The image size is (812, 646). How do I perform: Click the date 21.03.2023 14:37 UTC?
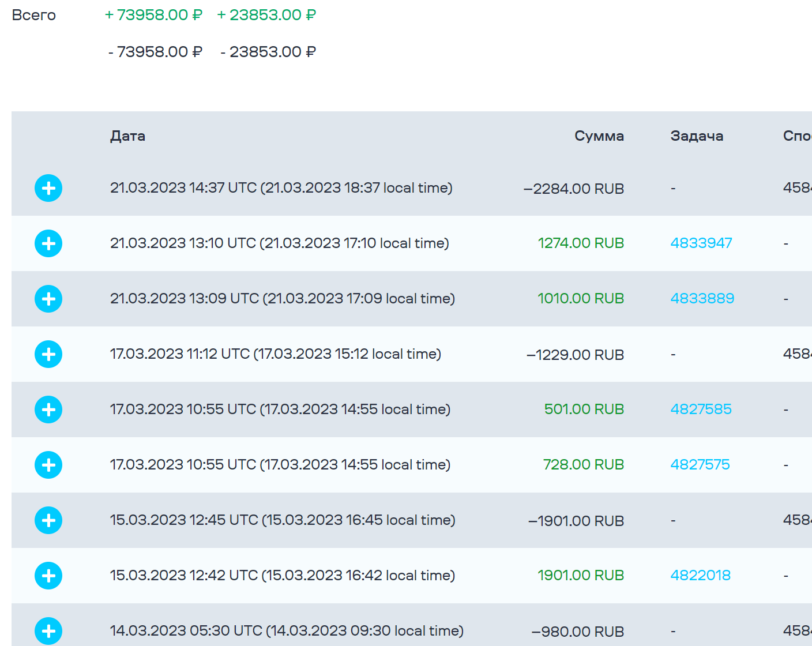[183, 187]
